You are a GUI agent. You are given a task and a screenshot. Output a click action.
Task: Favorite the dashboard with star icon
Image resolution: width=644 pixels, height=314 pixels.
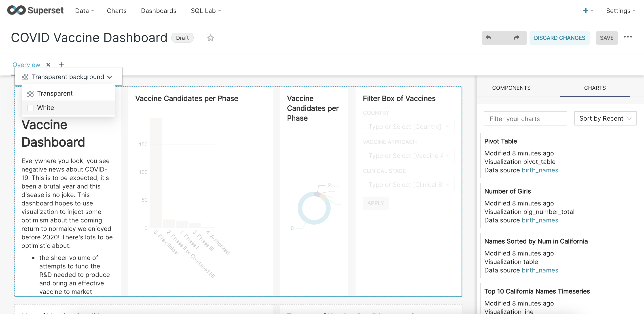pyautogui.click(x=210, y=38)
